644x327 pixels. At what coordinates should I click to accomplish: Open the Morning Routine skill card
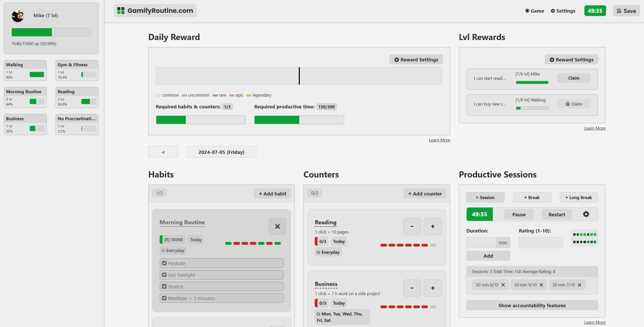[x=25, y=97]
